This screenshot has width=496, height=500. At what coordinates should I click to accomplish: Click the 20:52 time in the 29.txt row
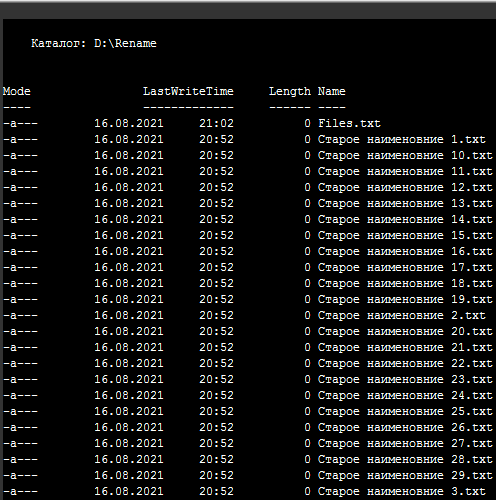pos(216,475)
